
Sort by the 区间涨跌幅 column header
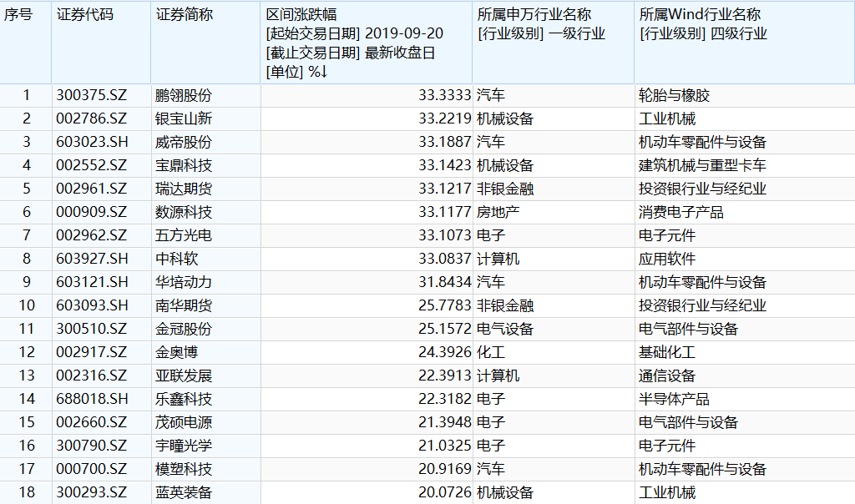(366, 42)
